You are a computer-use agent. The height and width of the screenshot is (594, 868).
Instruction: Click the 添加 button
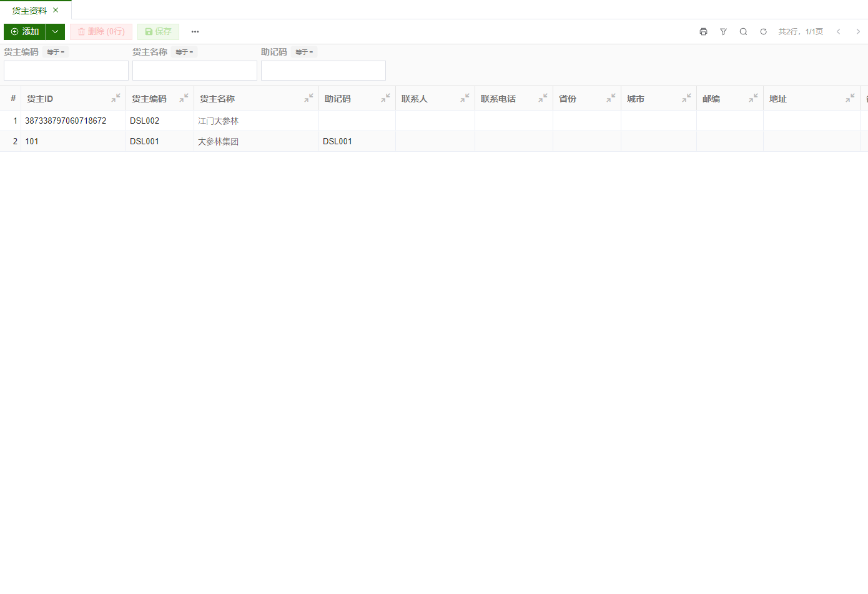pyautogui.click(x=24, y=32)
